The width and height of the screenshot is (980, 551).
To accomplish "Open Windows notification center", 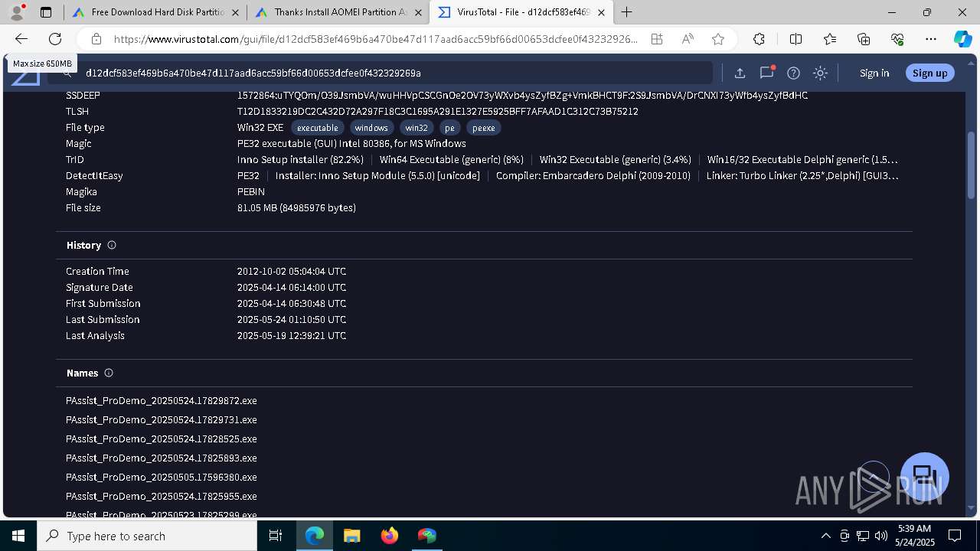I will [x=955, y=536].
